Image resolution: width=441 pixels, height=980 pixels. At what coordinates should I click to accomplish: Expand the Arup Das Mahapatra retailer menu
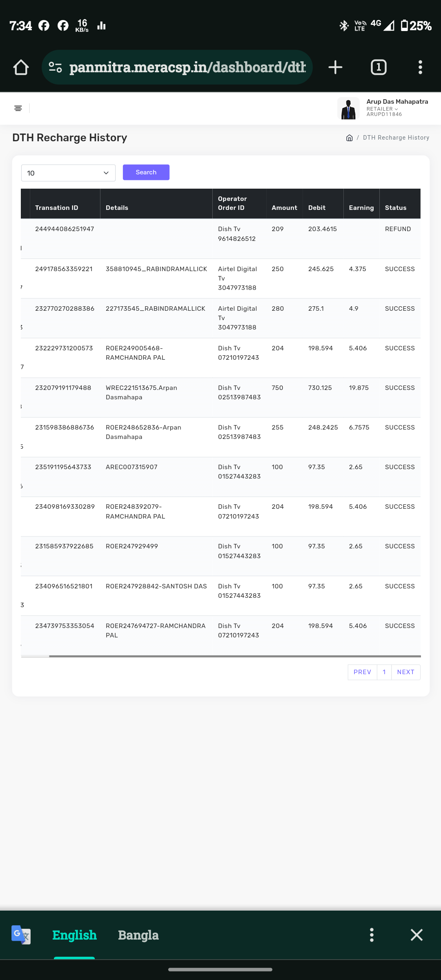(396, 108)
